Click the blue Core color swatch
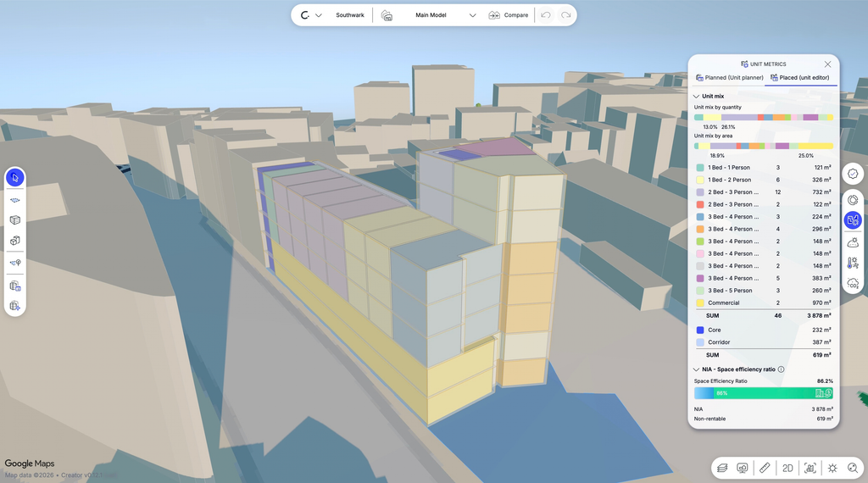 (x=699, y=330)
